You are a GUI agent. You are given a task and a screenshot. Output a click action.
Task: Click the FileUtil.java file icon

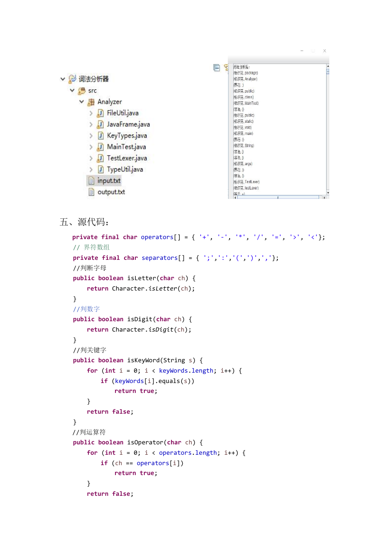[x=101, y=113]
